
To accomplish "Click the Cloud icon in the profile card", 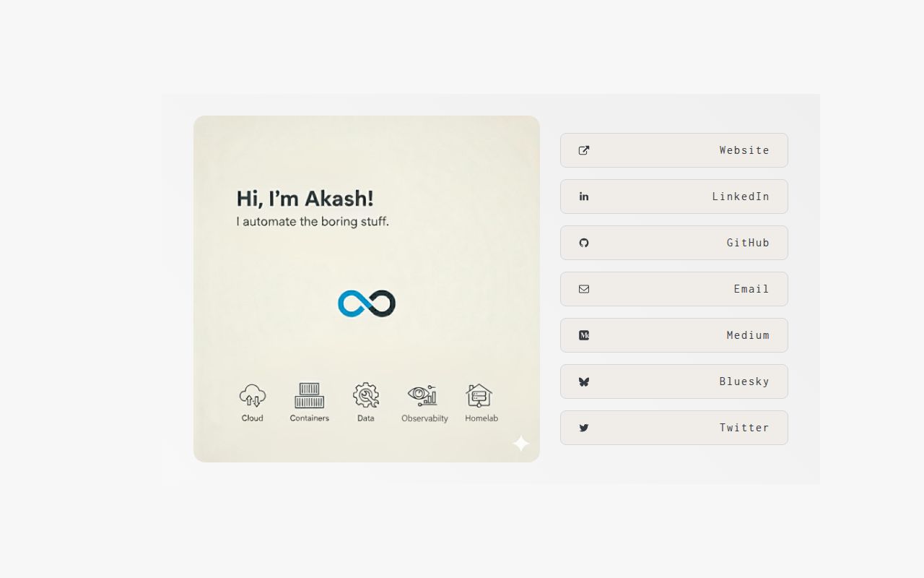I will pyautogui.click(x=252, y=396).
